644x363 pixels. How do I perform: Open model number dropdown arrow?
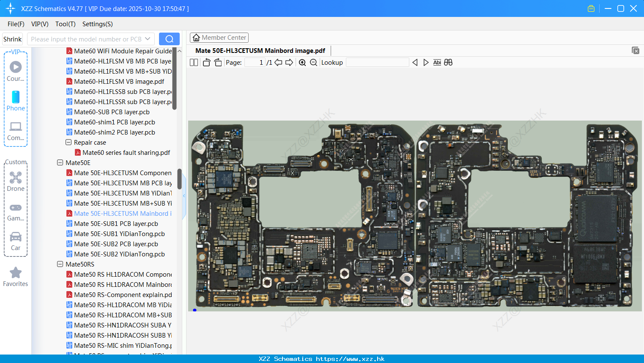pyautogui.click(x=148, y=39)
